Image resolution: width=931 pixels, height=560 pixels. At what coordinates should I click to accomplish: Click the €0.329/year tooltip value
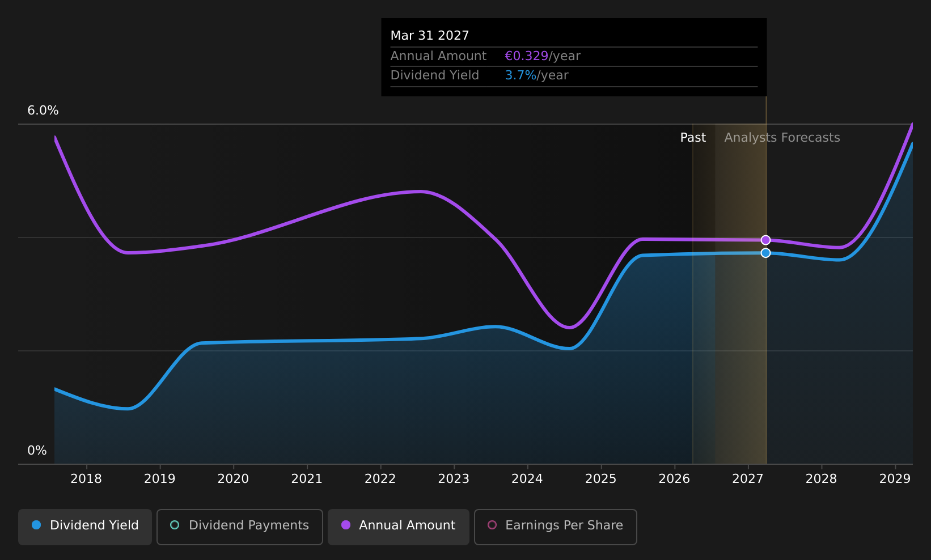(543, 56)
